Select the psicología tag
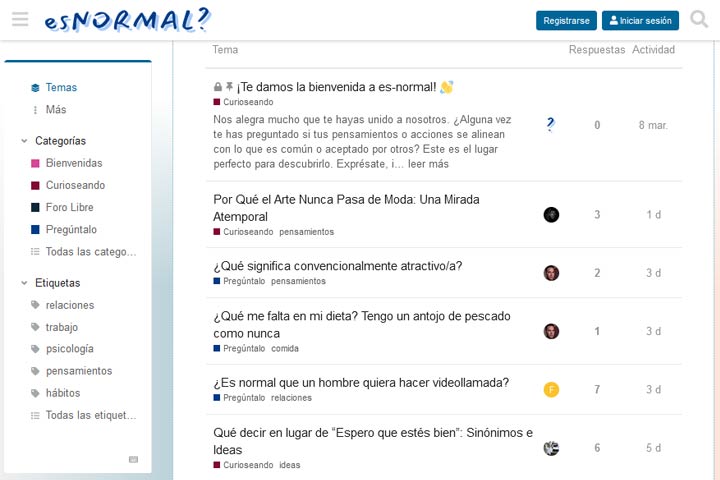Screen dimensions: 720x480 point(69,349)
